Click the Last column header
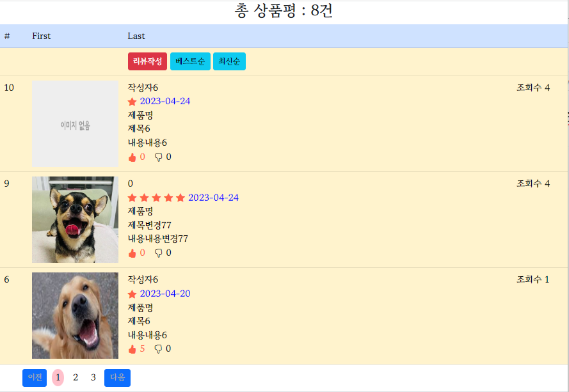Screen dimensions: 569x392 (x=136, y=36)
